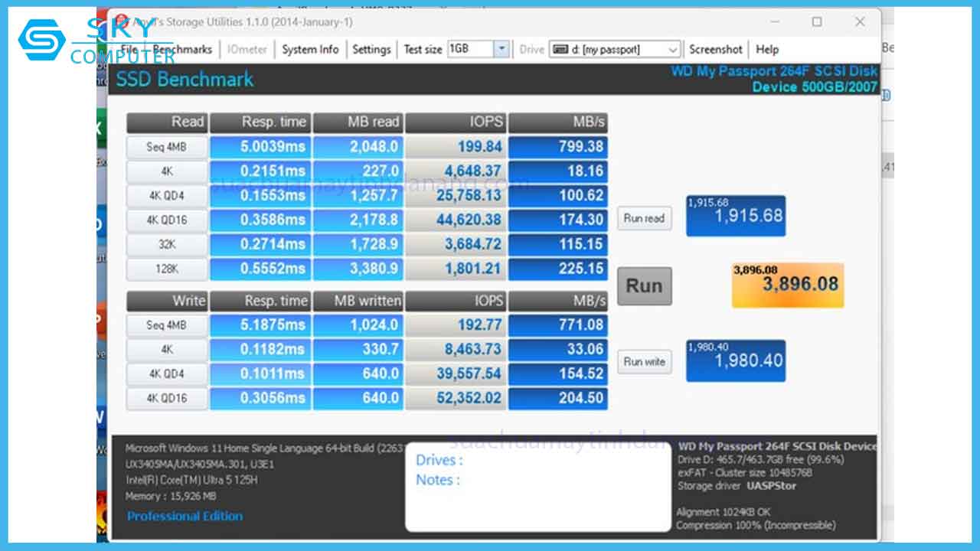Click the Alignment 1024KB OK text
The image size is (980, 551).
click(724, 512)
